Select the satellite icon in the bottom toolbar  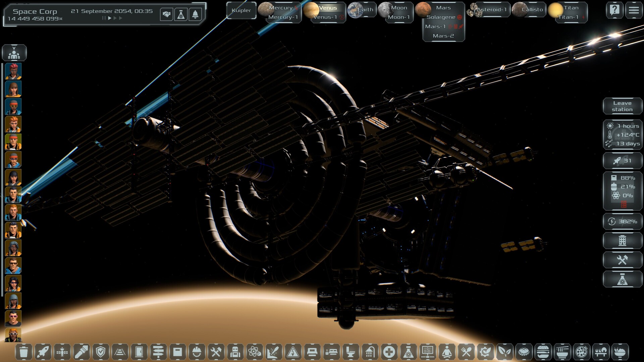[x=62, y=352]
